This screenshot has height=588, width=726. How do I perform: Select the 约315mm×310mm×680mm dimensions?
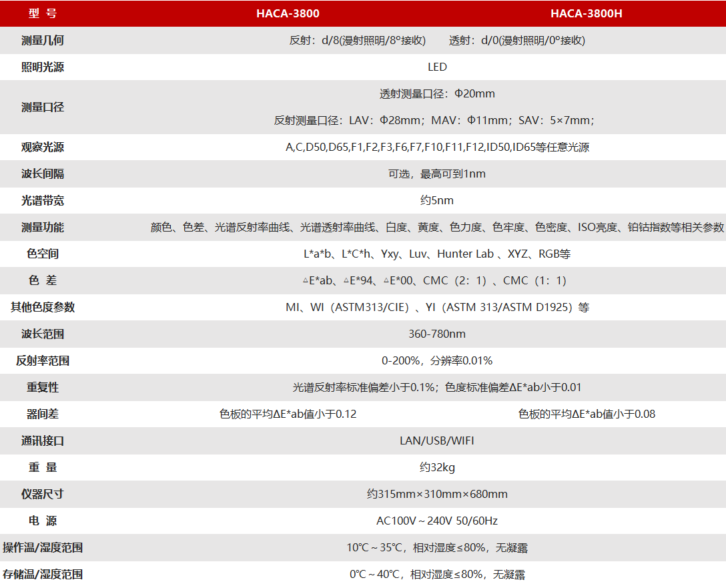[x=437, y=494]
